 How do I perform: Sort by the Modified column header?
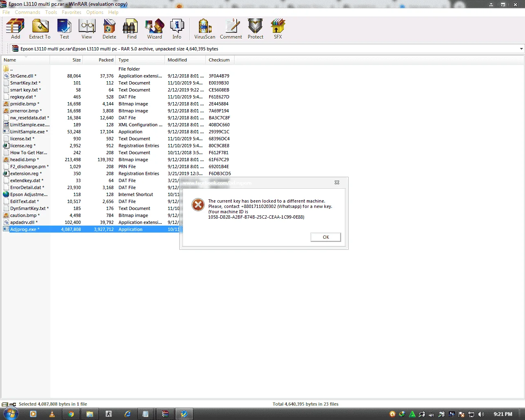click(x=185, y=60)
